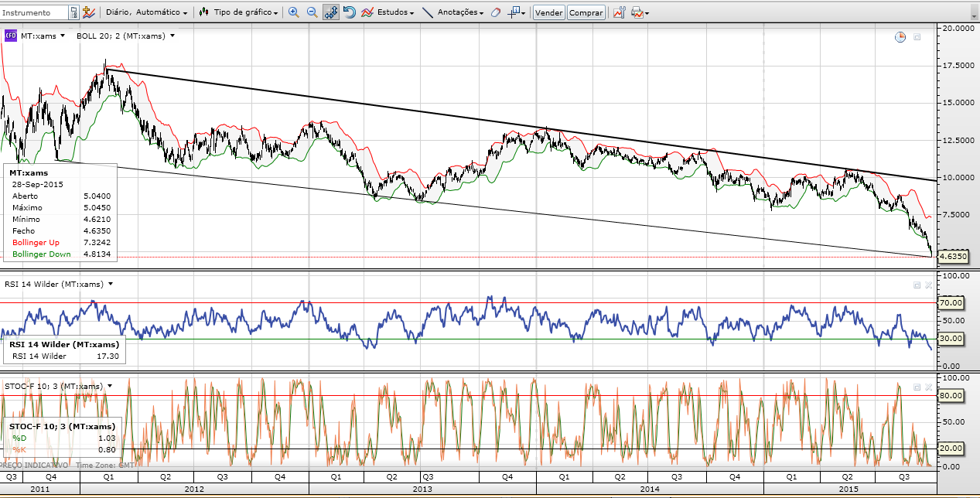
Task: Close the STOC-F indicator panel
Action: [929, 387]
